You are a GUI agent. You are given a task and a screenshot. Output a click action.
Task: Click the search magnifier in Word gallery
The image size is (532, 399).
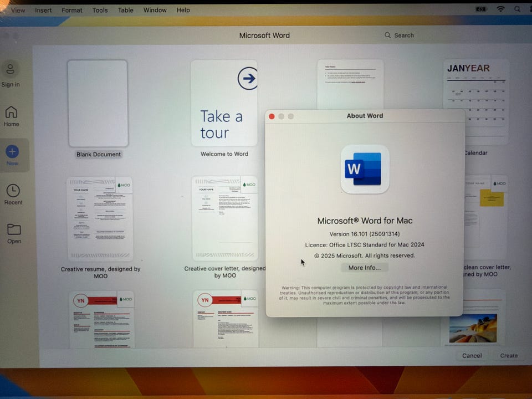[x=387, y=35]
